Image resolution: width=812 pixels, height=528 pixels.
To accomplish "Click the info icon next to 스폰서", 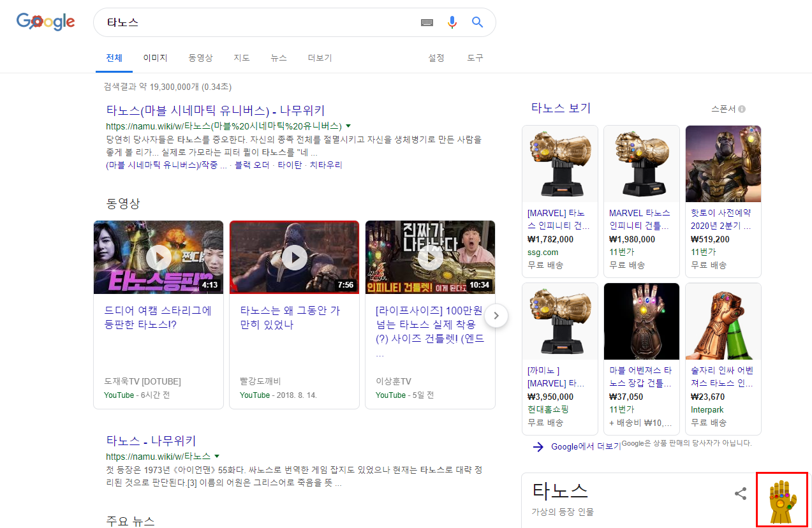I will pyautogui.click(x=742, y=109).
